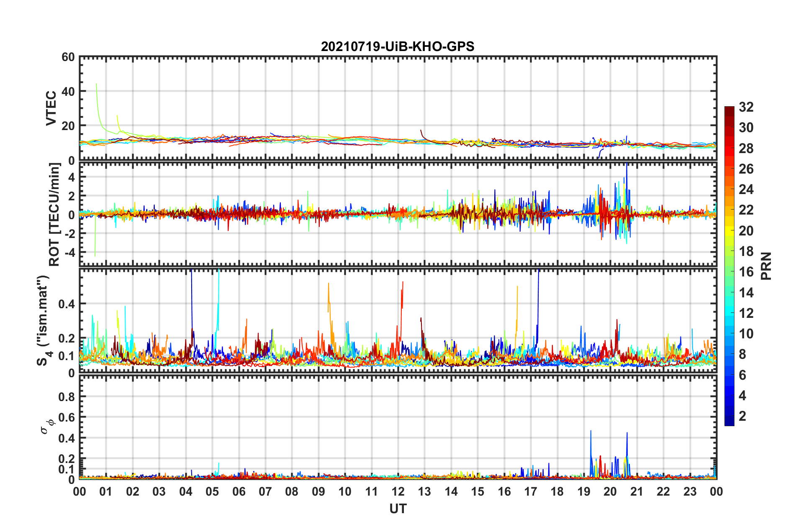The width and height of the screenshot is (796, 532).
Task: Click the sigma-phi axis tick 0.1
Action: (67, 469)
